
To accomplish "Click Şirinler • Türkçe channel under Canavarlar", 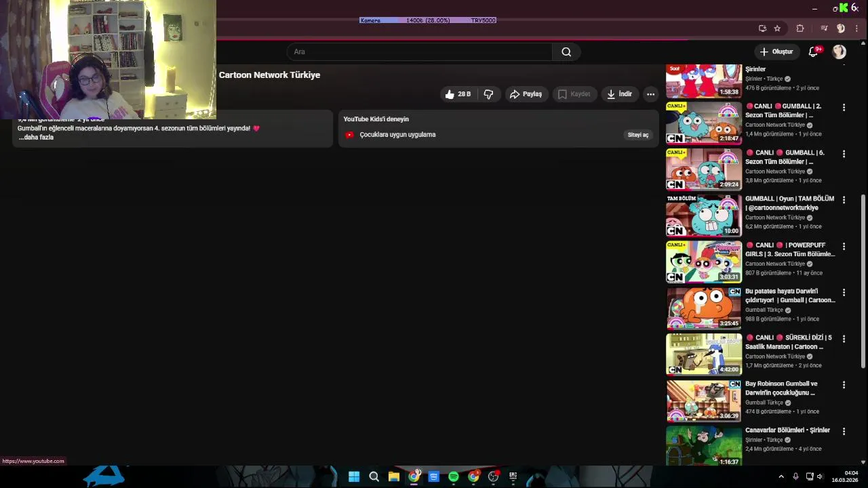I will tap(764, 440).
